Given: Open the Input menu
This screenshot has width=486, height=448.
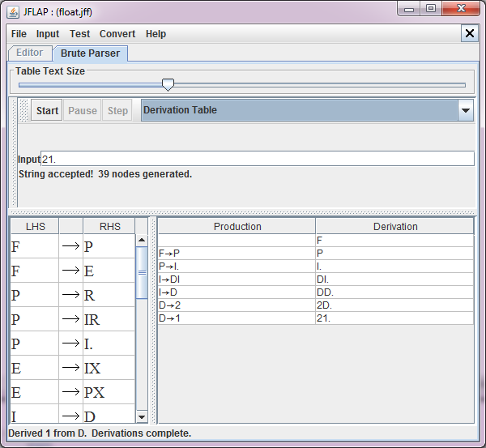Looking at the screenshot, I should click(x=48, y=34).
